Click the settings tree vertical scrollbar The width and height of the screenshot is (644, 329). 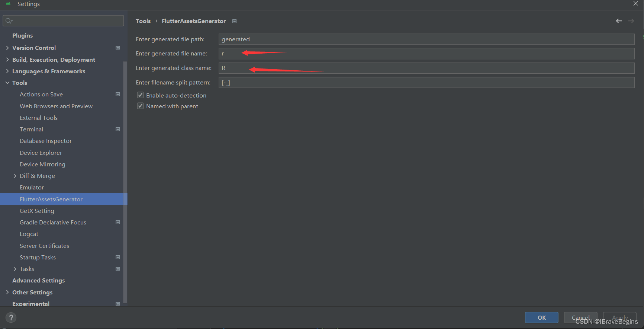[125, 182]
